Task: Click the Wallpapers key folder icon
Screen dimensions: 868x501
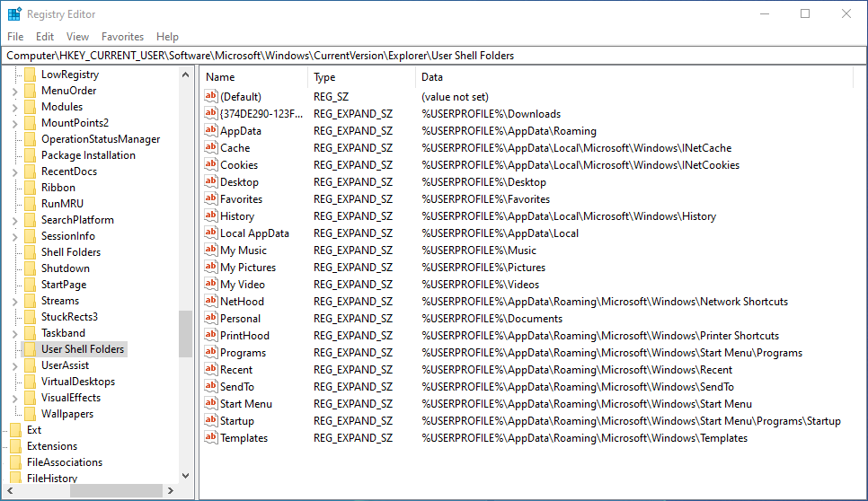Action: [x=30, y=414]
